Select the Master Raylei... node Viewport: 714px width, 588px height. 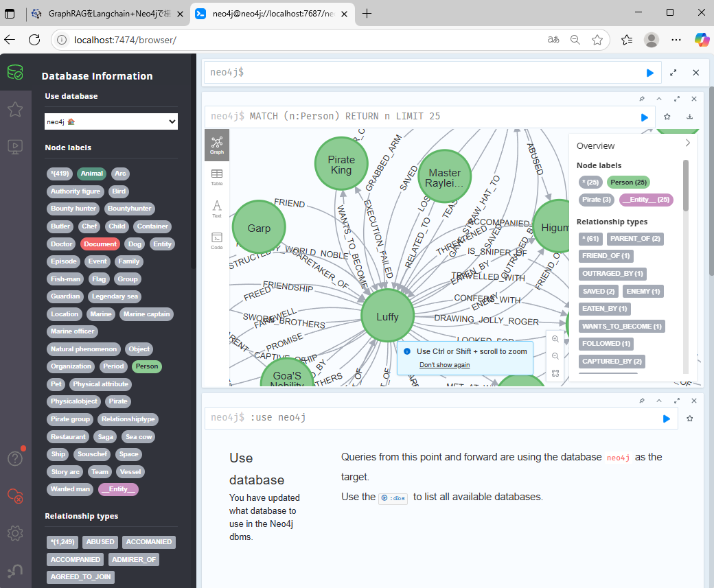[444, 178]
